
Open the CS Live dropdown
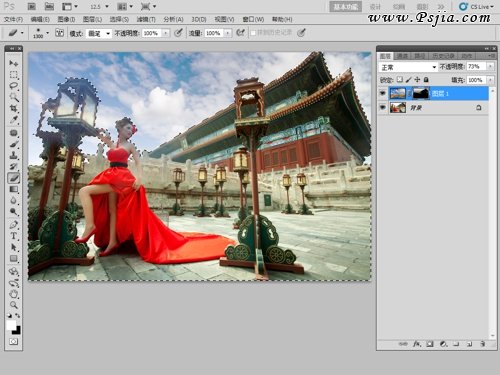click(x=476, y=7)
